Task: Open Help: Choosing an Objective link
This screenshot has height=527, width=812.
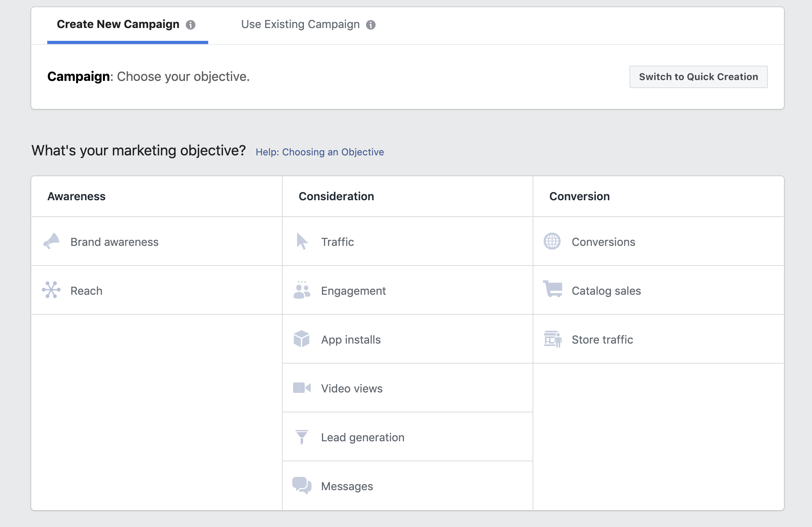Action: click(320, 152)
